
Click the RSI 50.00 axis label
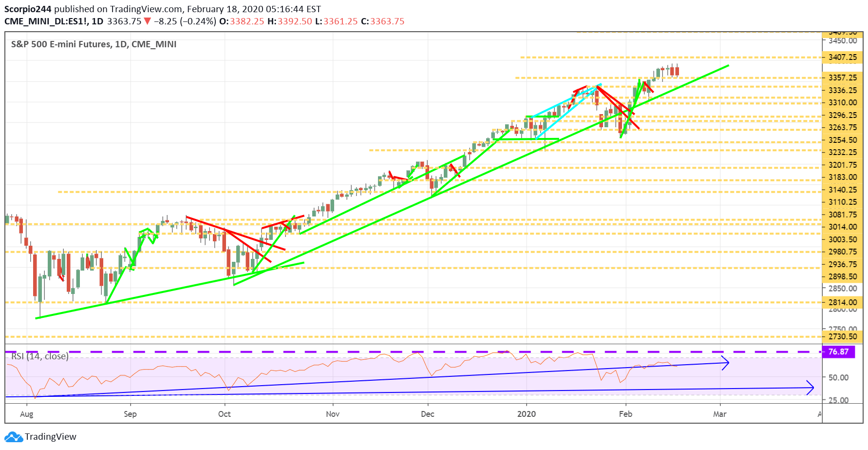(x=838, y=377)
